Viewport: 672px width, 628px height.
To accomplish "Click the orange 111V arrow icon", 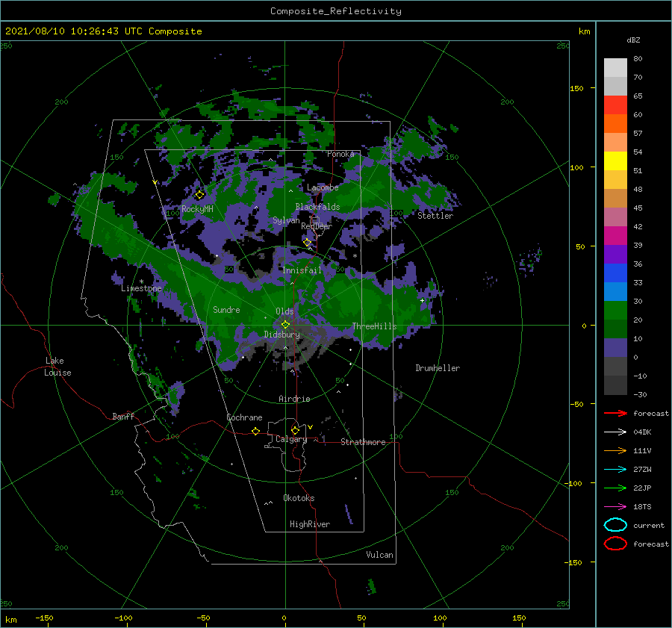I will [x=615, y=450].
